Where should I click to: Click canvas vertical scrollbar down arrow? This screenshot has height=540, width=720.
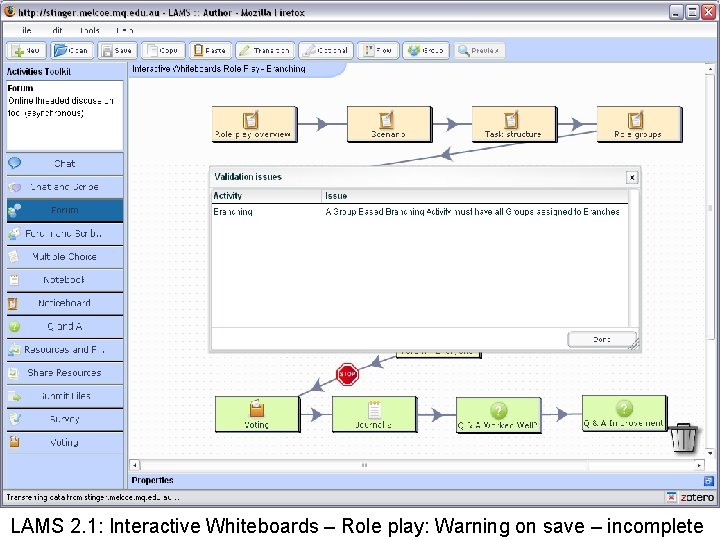coord(710,452)
